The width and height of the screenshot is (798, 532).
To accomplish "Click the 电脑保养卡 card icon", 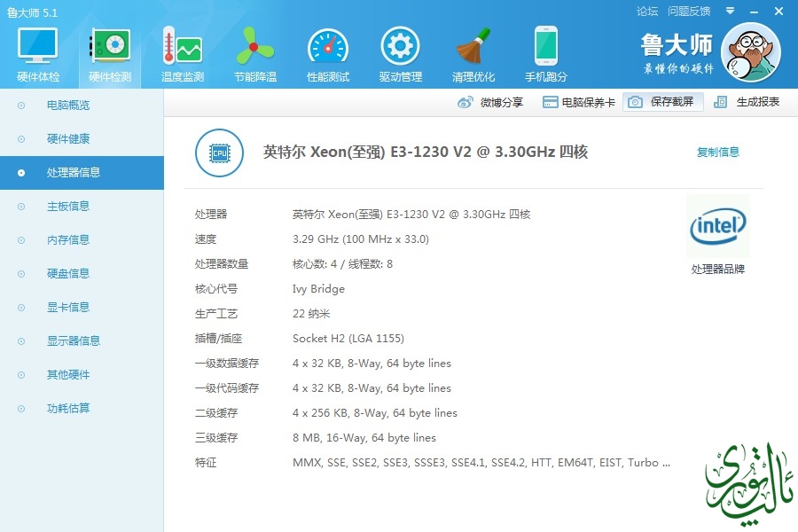I will [550, 102].
